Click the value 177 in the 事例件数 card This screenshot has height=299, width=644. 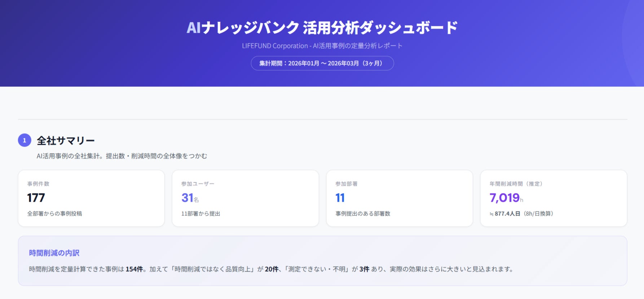[36, 198]
